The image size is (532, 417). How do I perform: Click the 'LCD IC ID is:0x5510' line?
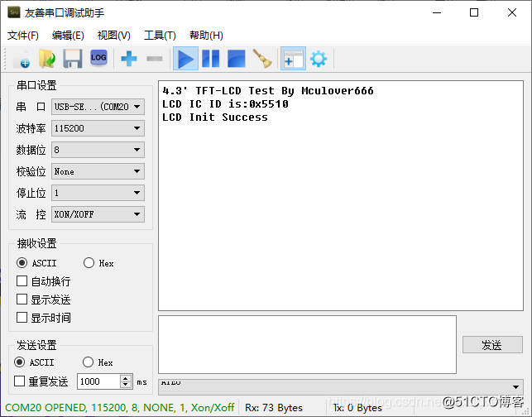click(225, 103)
